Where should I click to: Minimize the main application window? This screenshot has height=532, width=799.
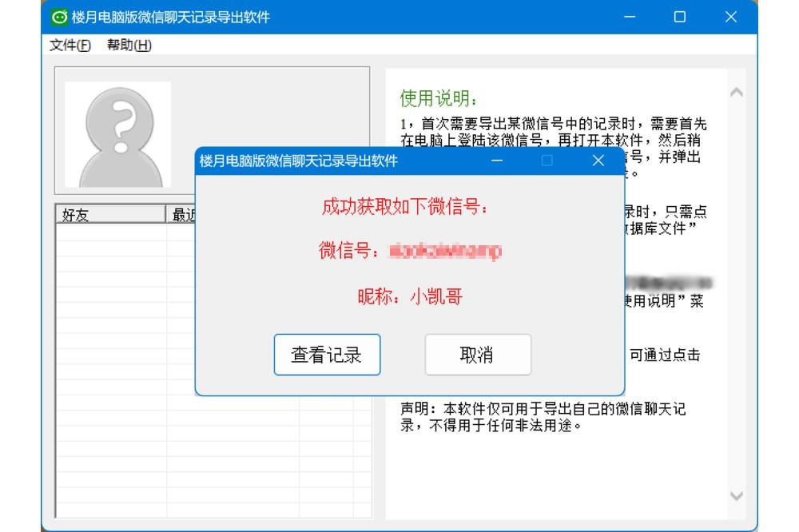[629, 17]
